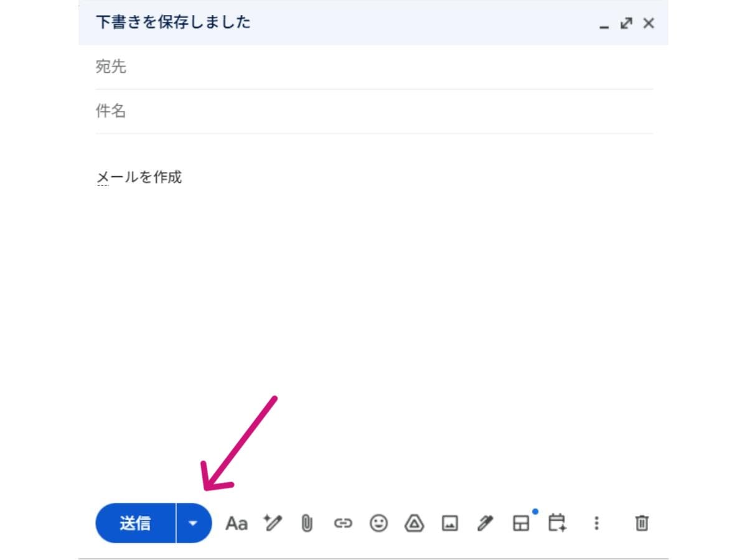Insert a hyperlink using the link icon
747x560 pixels.
click(343, 523)
